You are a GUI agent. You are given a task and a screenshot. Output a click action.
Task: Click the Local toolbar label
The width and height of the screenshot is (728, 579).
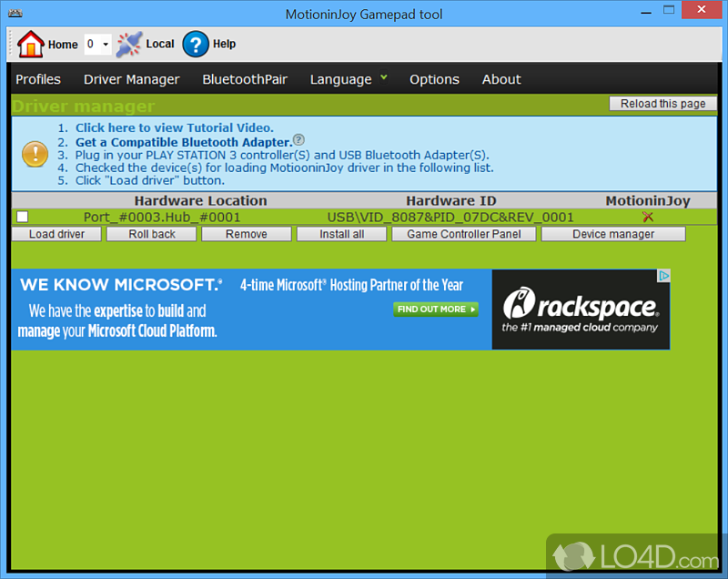tap(160, 44)
